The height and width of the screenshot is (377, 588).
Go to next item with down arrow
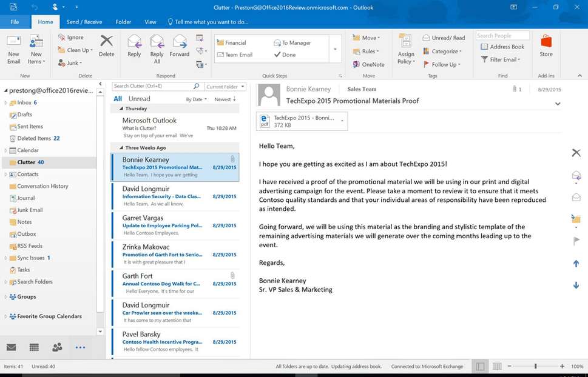click(x=576, y=285)
